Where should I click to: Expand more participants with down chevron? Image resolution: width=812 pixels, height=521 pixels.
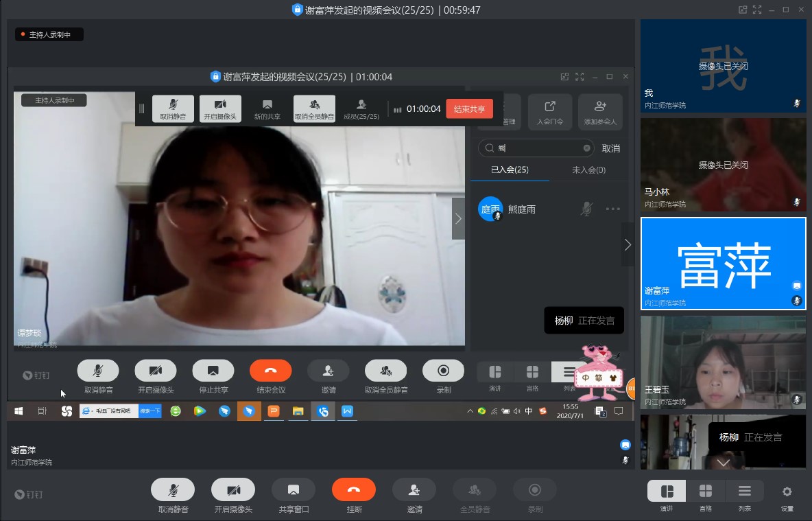724,463
